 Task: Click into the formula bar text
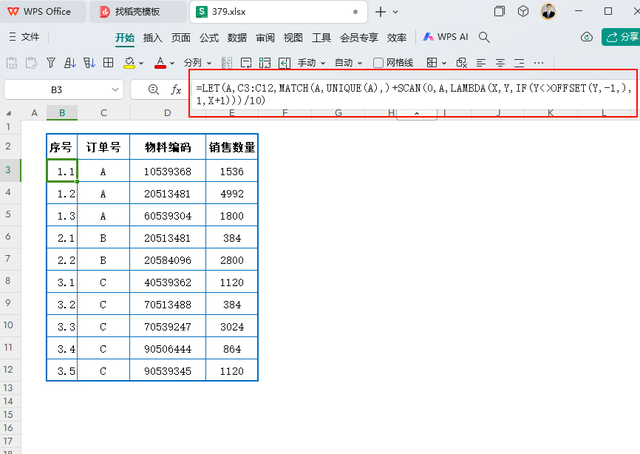click(413, 93)
